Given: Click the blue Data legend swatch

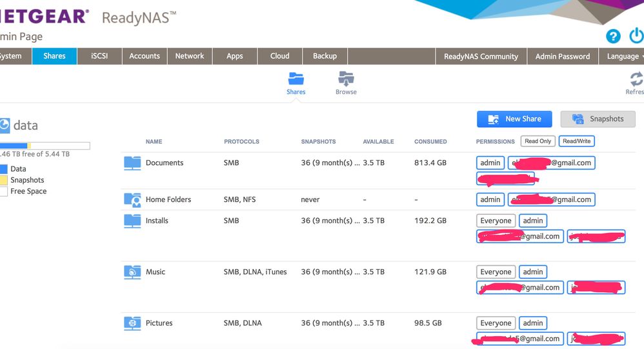Looking at the screenshot, I should pyautogui.click(x=4, y=169).
